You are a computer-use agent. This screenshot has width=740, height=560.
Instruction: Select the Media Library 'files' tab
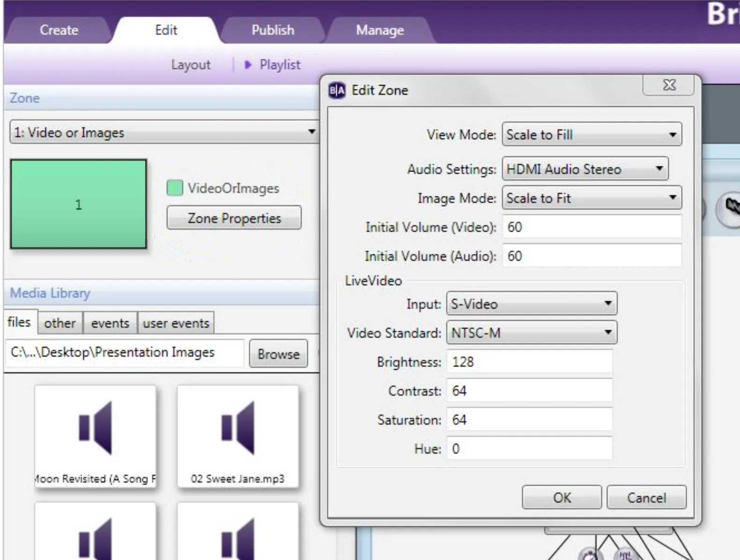pyautogui.click(x=19, y=322)
